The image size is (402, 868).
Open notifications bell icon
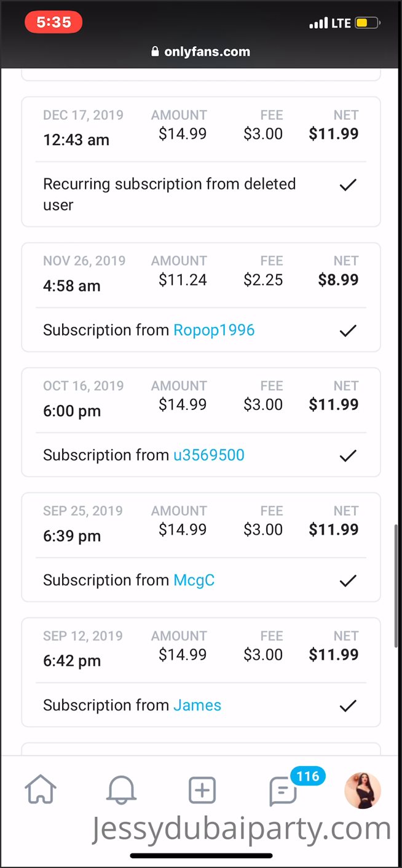coord(121,789)
